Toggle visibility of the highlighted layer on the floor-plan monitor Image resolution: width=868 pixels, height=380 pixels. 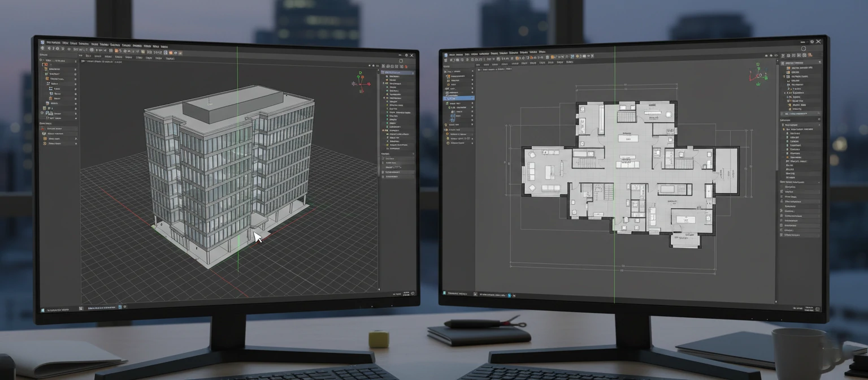[x=472, y=98]
